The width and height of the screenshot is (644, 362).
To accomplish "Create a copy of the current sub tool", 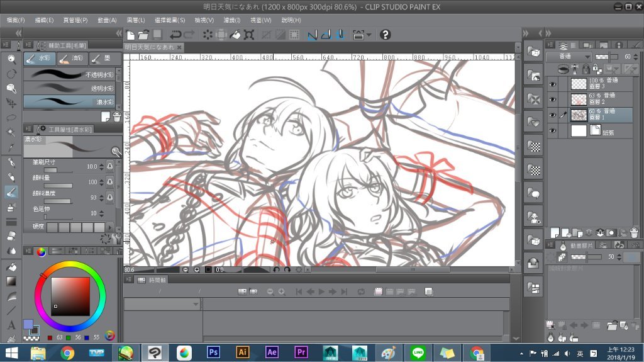I will (x=106, y=117).
